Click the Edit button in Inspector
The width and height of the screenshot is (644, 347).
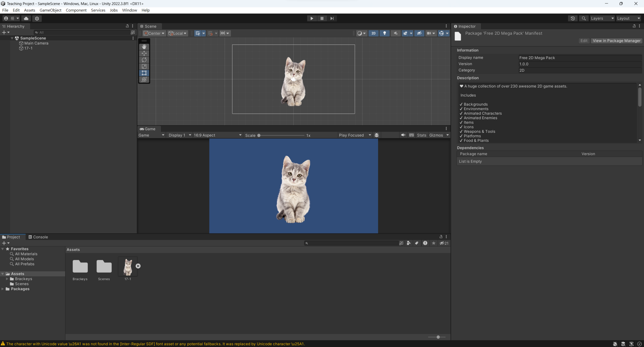coord(584,41)
